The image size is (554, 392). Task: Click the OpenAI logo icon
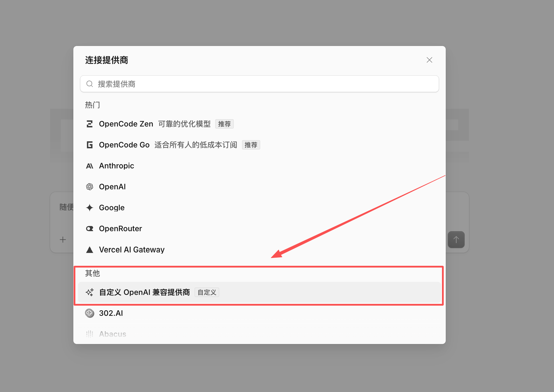pos(90,187)
